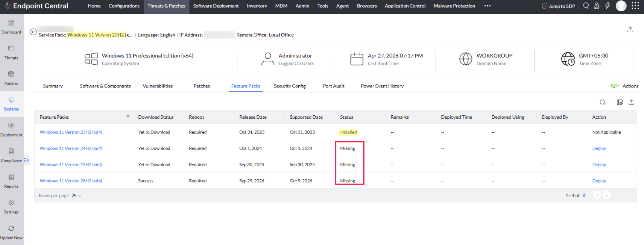Switch to the Security Config tab
Viewport: 644px width, 245px height.
click(290, 86)
